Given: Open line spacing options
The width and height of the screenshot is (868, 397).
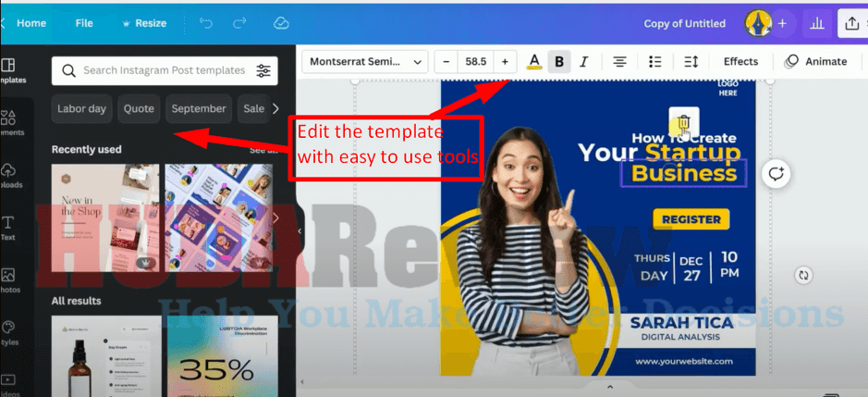Looking at the screenshot, I should 691,62.
